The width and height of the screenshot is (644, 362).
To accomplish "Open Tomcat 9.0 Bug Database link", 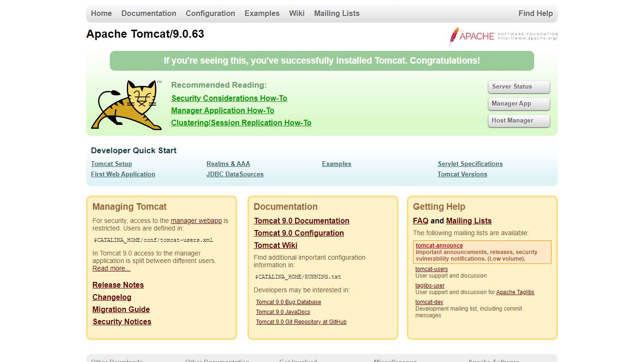I will tap(289, 302).
